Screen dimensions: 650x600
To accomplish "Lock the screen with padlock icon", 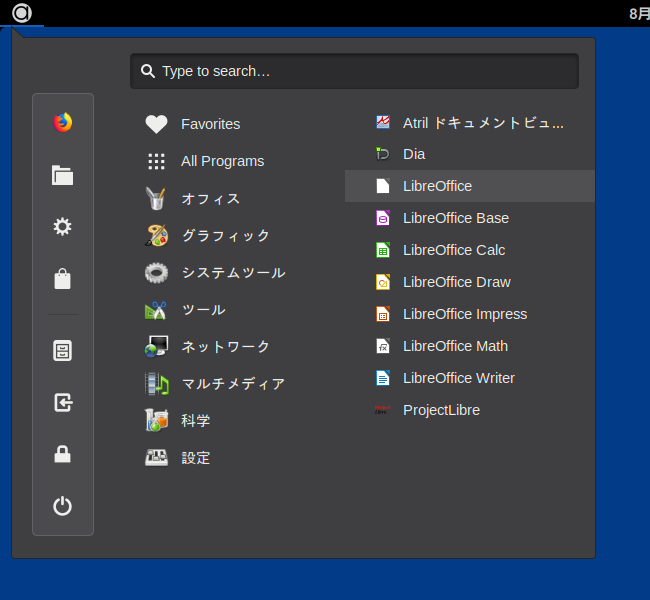I will pos(63,454).
